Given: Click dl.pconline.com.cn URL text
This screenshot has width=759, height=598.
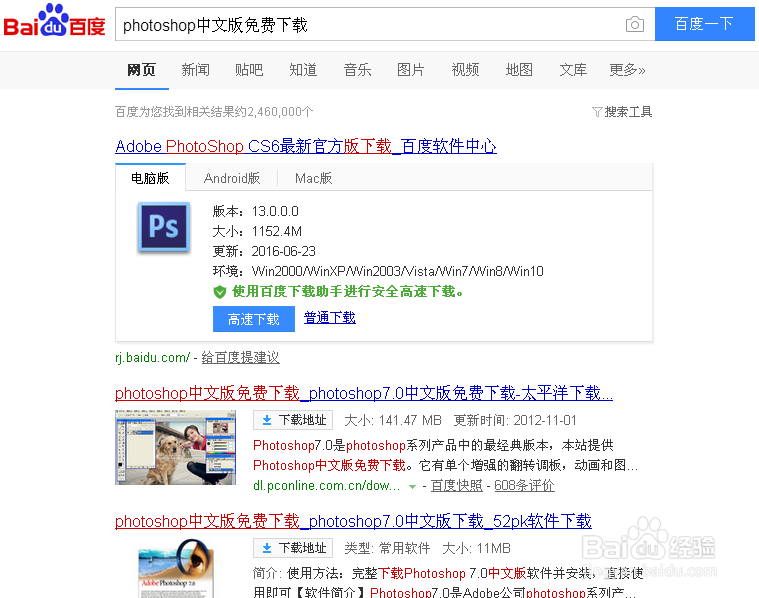Looking at the screenshot, I should point(327,486).
